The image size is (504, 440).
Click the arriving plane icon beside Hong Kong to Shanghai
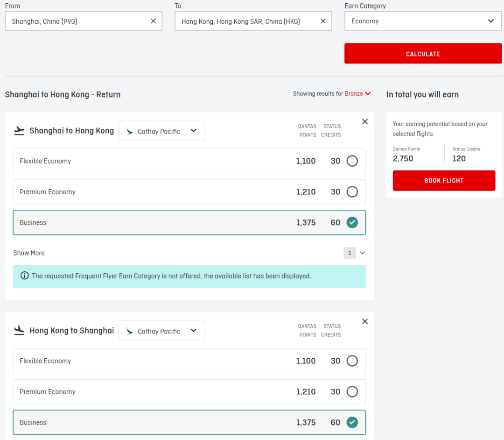click(x=19, y=331)
